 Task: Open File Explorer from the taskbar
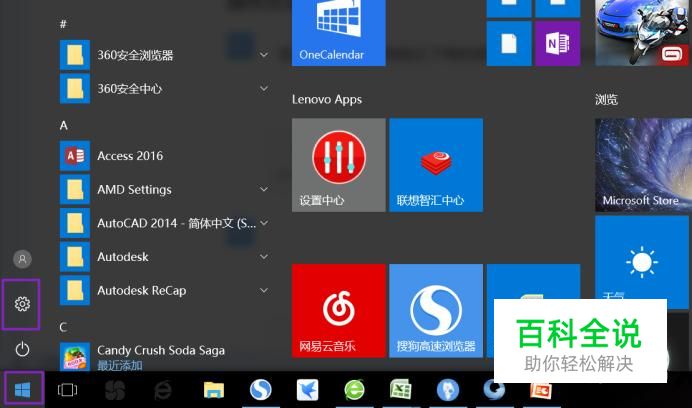214,390
